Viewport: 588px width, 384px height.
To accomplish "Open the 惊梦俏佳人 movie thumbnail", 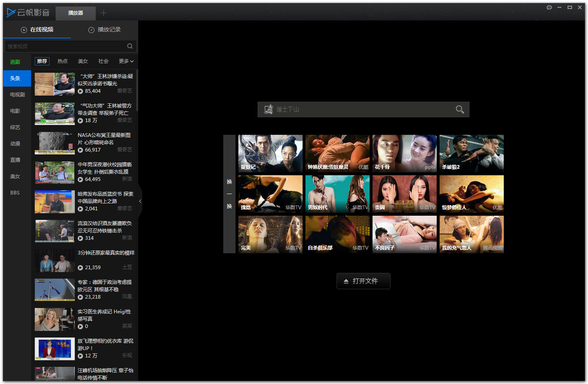I will [472, 194].
